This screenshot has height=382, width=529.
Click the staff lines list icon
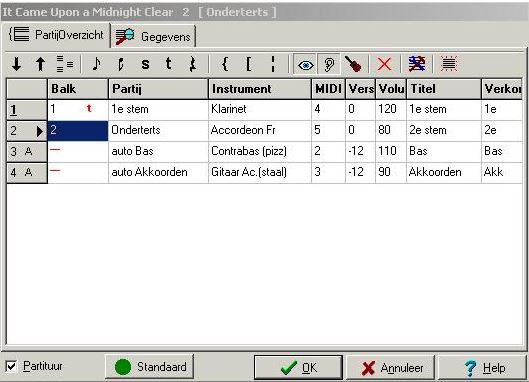pyautogui.click(x=65, y=63)
